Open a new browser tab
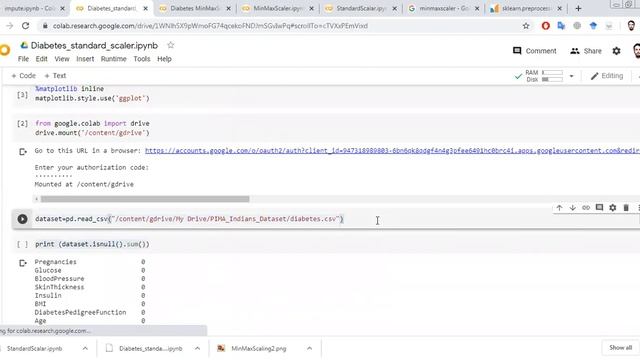 [x=578, y=8]
